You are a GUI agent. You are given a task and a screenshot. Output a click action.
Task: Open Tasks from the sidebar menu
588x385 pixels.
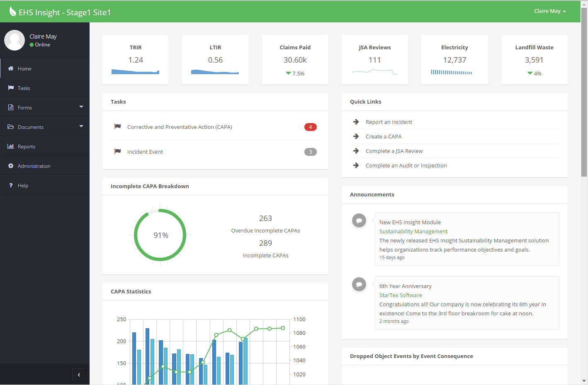coord(24,88)
